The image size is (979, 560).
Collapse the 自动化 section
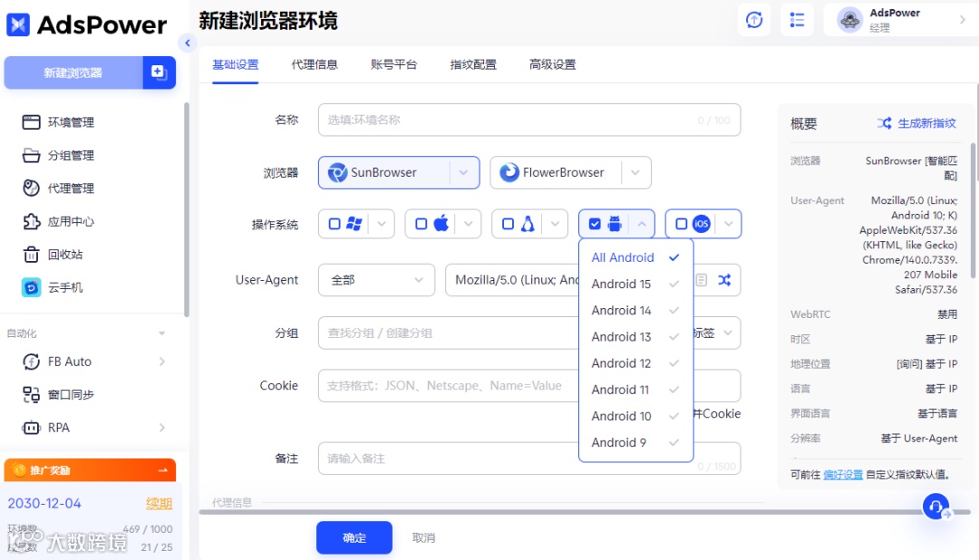(x=161, y=333)
